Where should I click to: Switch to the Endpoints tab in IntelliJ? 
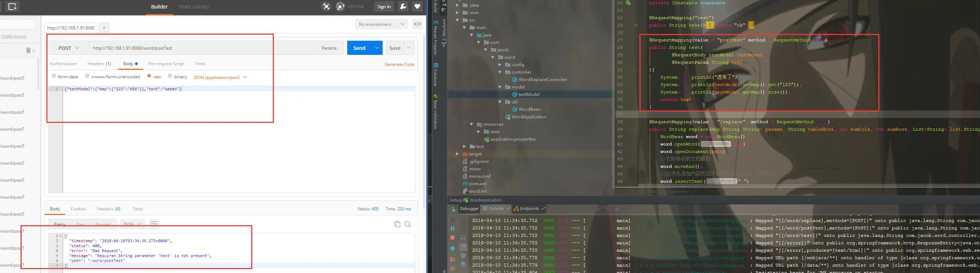click(529, 208)
